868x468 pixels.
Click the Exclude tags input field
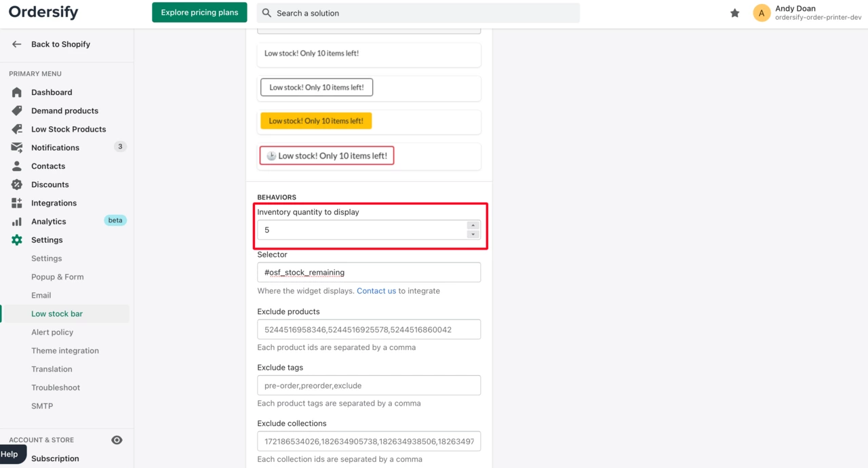coord(369,385)
